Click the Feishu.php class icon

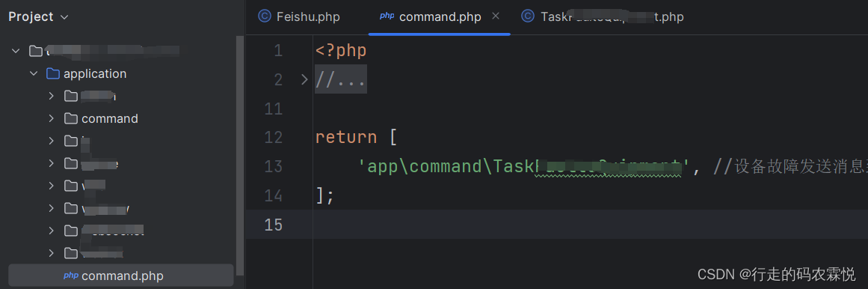click(265, 16)
